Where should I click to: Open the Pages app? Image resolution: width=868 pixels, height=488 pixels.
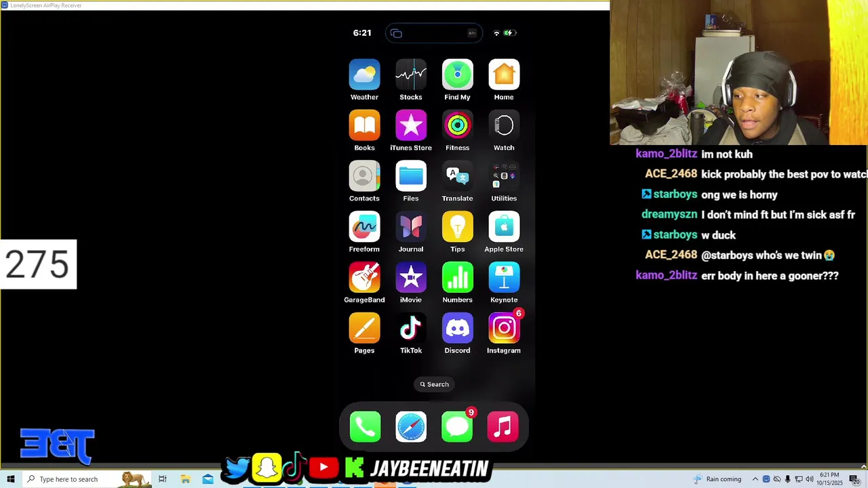click(364, 329)
